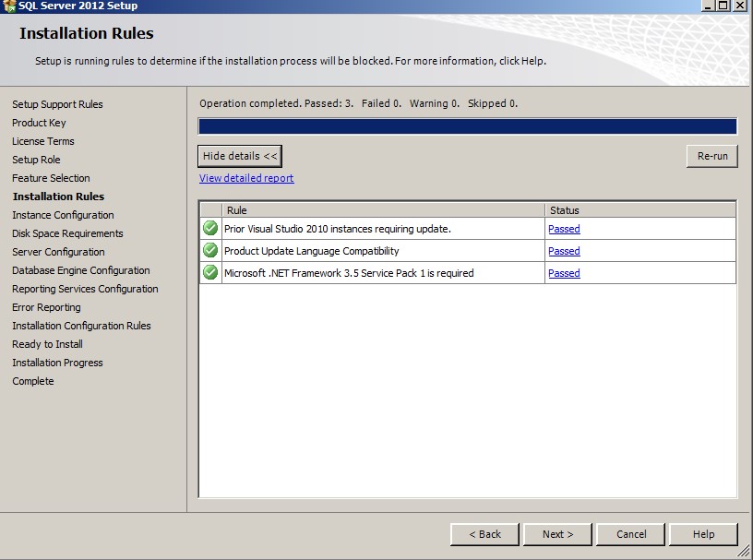Collapse the rule list with Hide details

(240, 156)
